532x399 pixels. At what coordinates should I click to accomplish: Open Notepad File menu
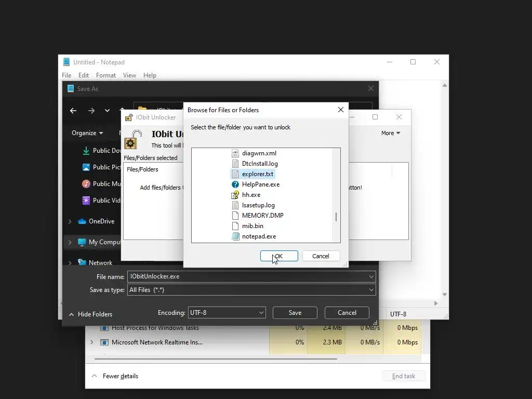66,75
